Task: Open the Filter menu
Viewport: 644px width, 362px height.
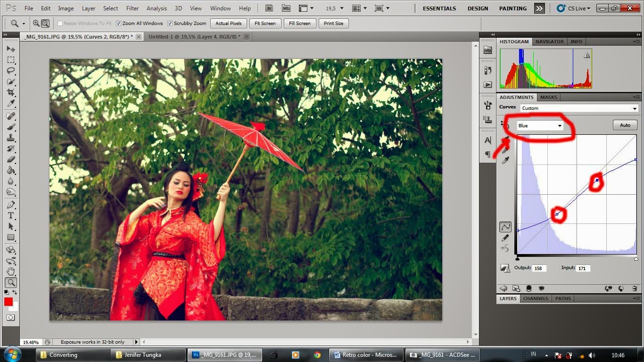Action: [132, 8]
